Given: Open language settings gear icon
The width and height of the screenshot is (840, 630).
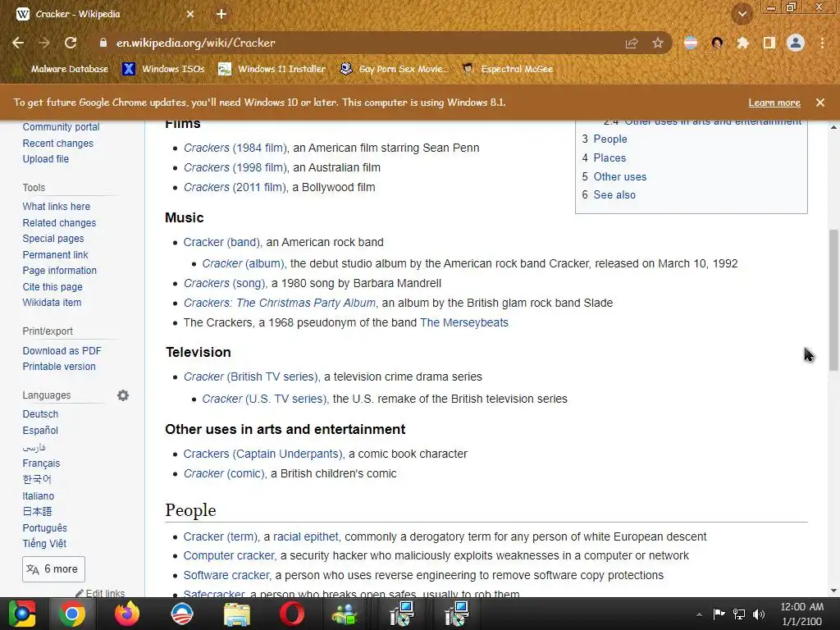Looking at the screenshot, I should coord(123,395).
